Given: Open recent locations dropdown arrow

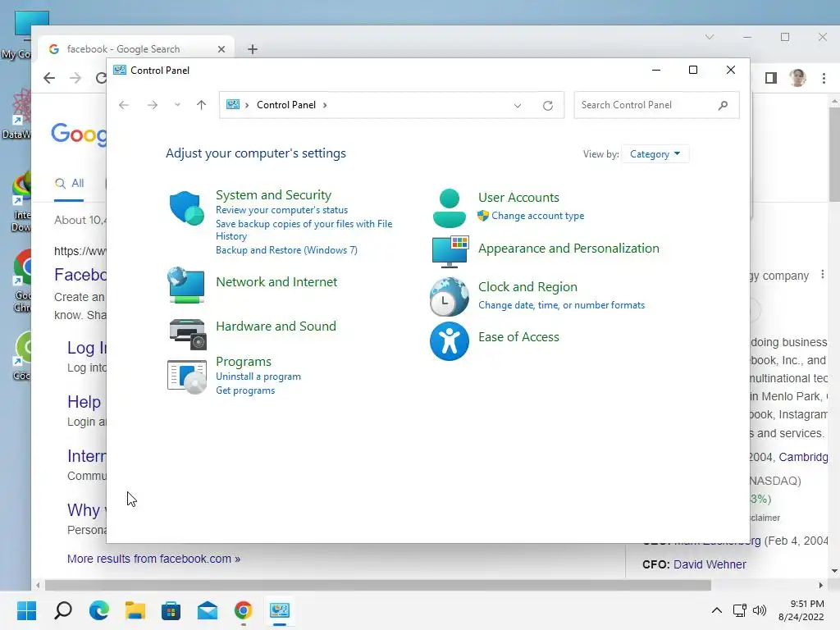Looking at the screenshot, I should coord(177,105).
